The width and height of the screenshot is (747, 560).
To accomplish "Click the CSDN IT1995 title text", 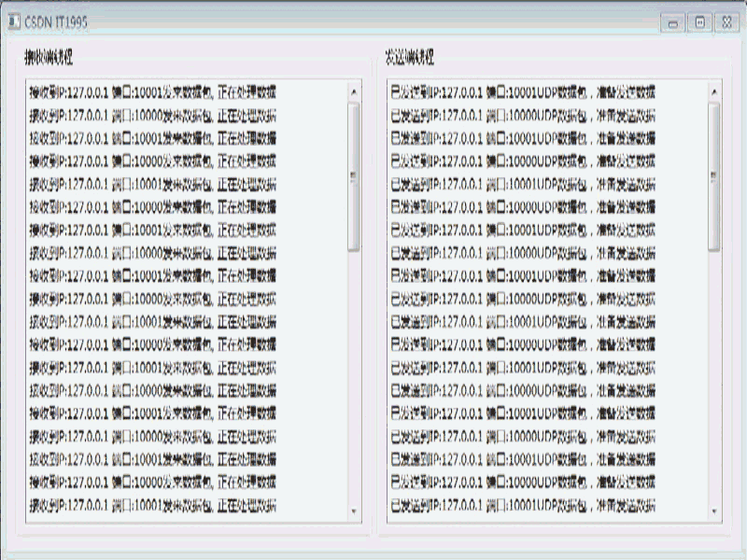I will (56, 21).
